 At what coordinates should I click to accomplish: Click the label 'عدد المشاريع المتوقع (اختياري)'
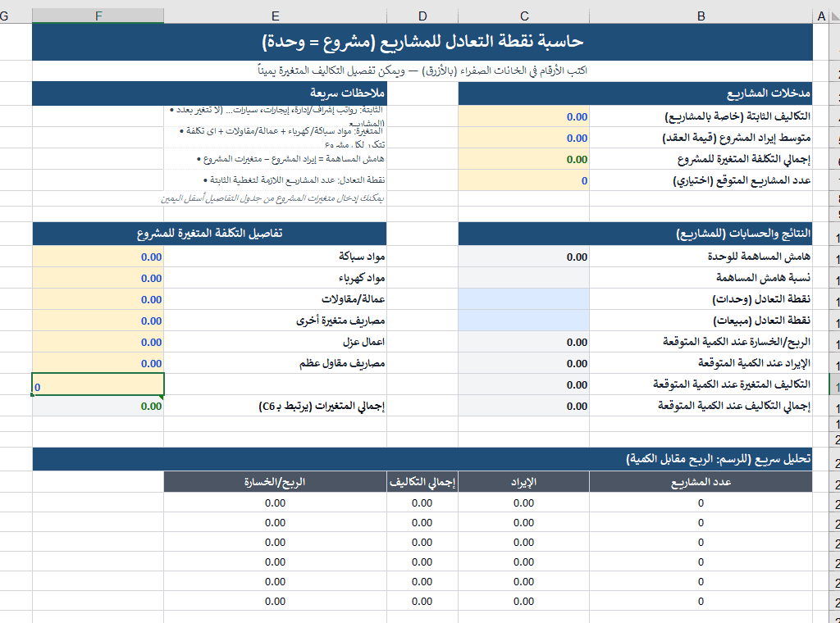[742, 180]
